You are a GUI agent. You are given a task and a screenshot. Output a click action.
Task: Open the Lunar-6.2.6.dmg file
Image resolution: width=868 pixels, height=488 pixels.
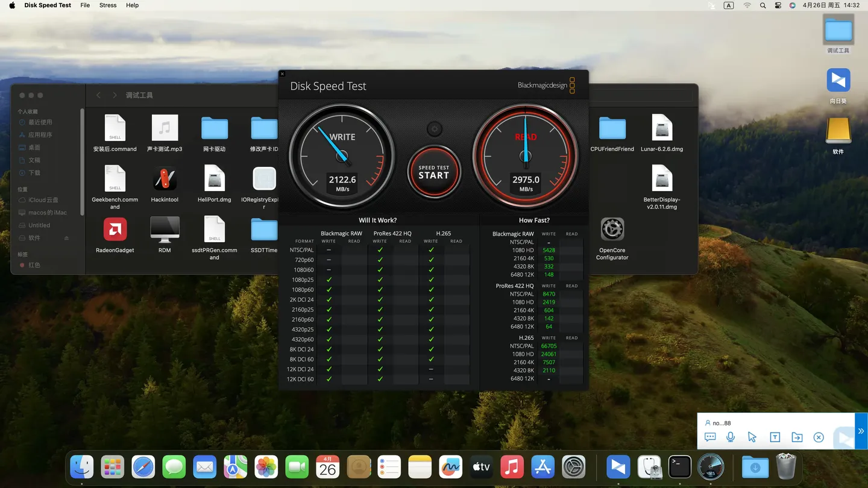click(x=661, y=128)
